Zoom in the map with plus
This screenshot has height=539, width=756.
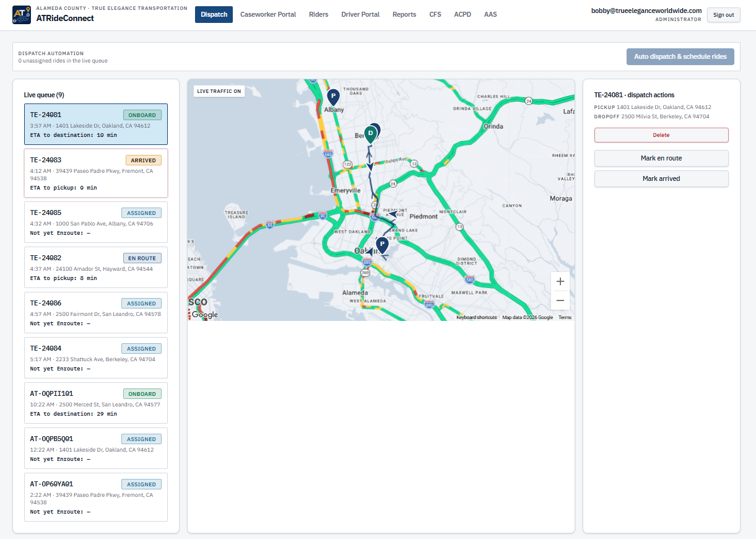560,281
